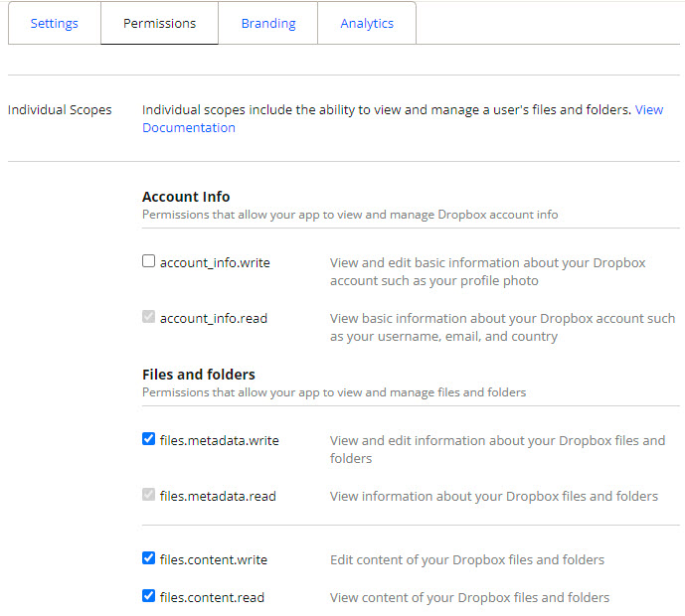Click the Account Info section heading
Image resolution: width=685 pixels, height=616 pixels.
[x=186, y=197]
